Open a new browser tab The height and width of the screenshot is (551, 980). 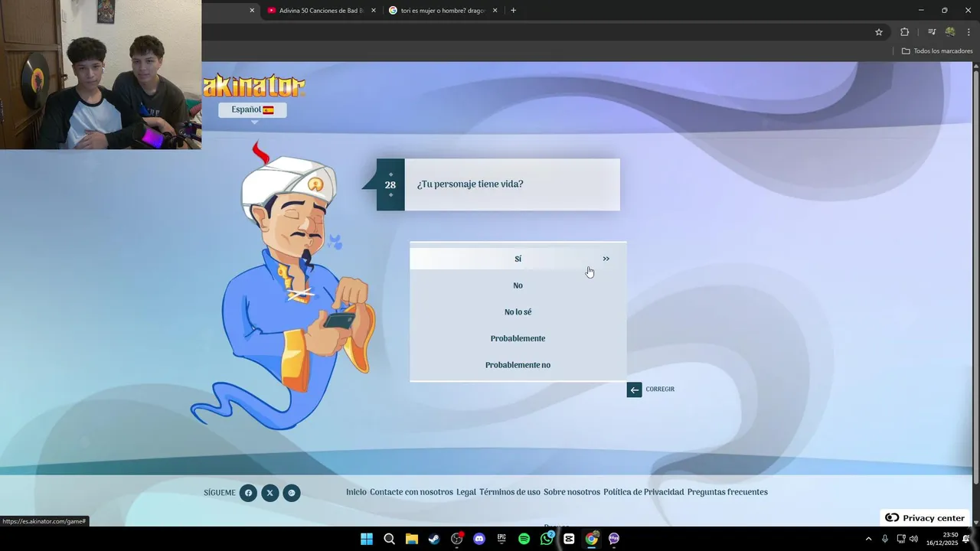pyautogui.click(x=513, y=11)
